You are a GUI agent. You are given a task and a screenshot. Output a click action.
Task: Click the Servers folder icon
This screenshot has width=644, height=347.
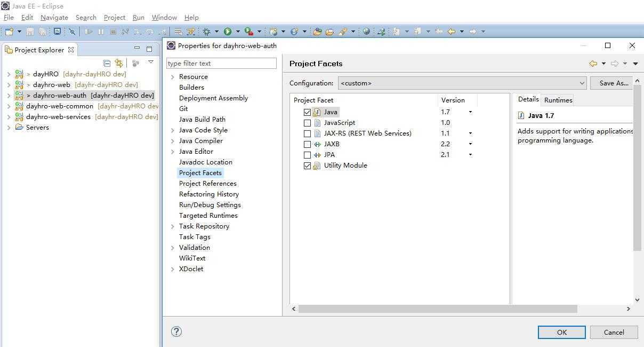(x=19, y=127)
